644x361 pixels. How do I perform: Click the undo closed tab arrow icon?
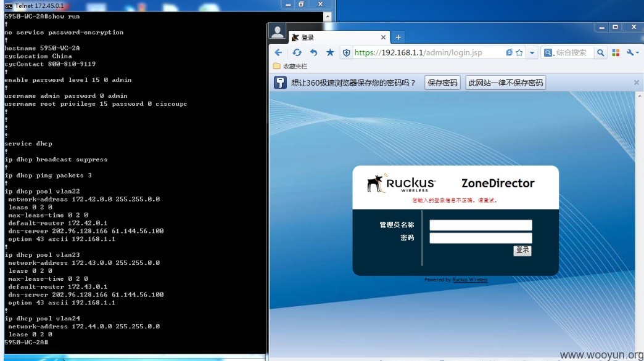click(x=314, y=52)
